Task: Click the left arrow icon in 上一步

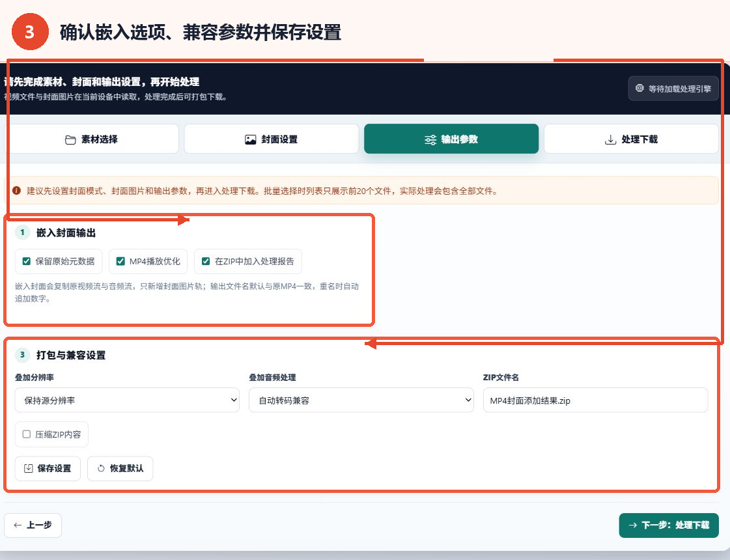Action: point(18,525)
